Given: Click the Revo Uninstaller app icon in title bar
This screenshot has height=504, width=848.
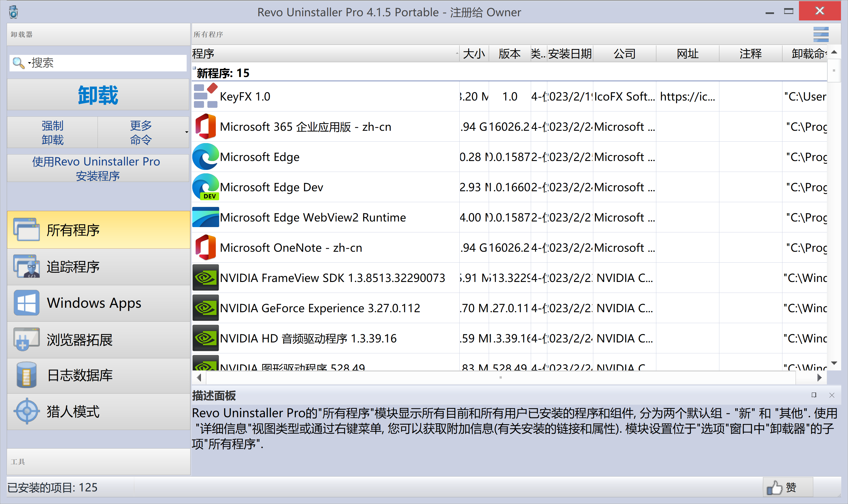Looking at the screenshot, I should (x=14, y=12).
